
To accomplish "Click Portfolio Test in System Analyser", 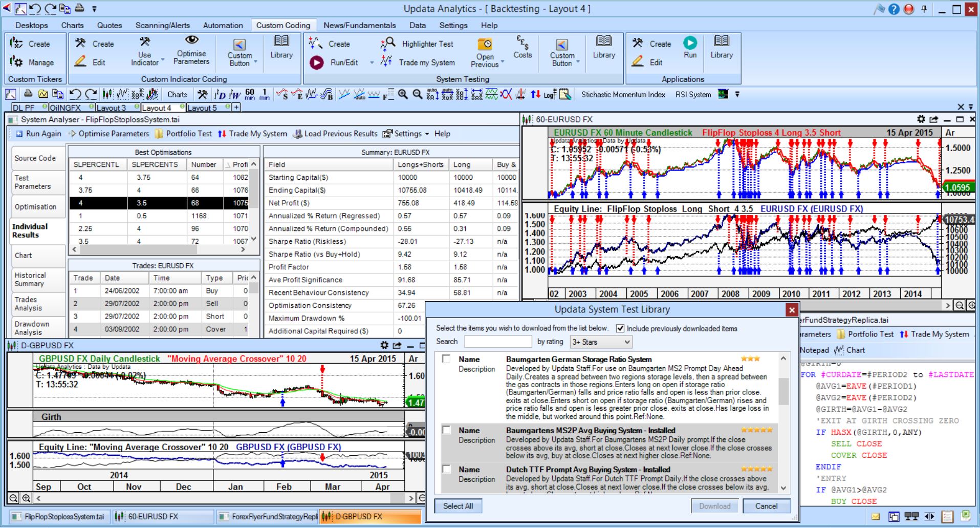I will [183, 134].
